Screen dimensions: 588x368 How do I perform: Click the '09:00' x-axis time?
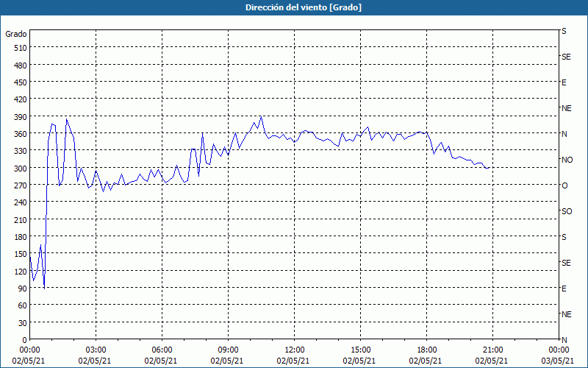click(x=229, y=350)
